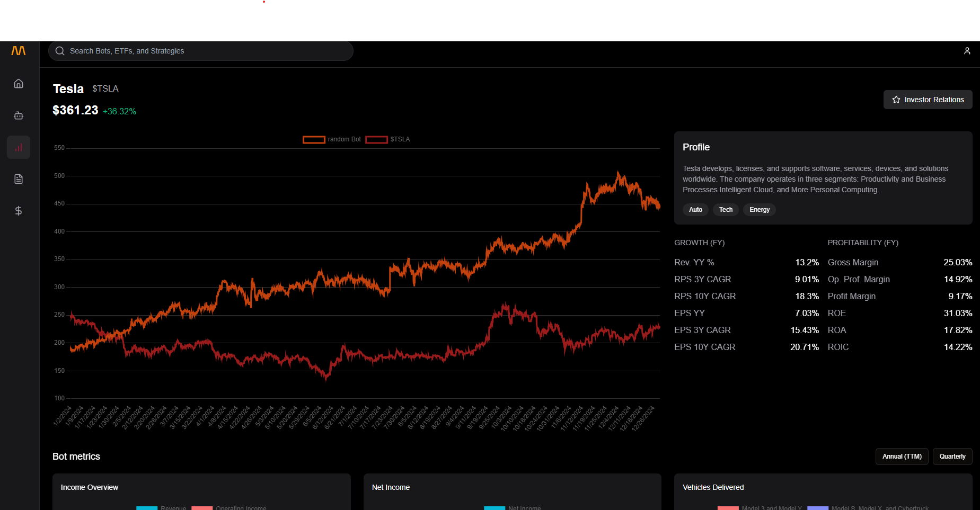Click the ROE label
Viewport: 980px width, 510px height.
tap(837, 314)
